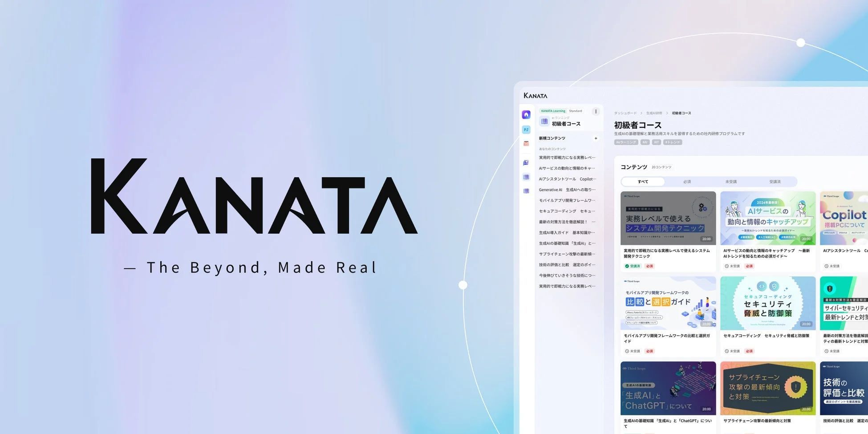Screen dimensions: 868x434
Task: Open the three-dot menu beside Standard
Action: click(596, 111)
